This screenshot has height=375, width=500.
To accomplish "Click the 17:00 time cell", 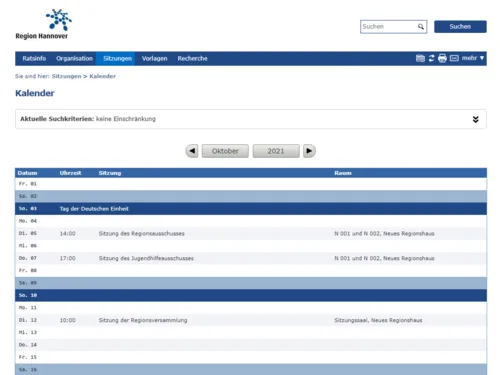I will pos(67,258).
